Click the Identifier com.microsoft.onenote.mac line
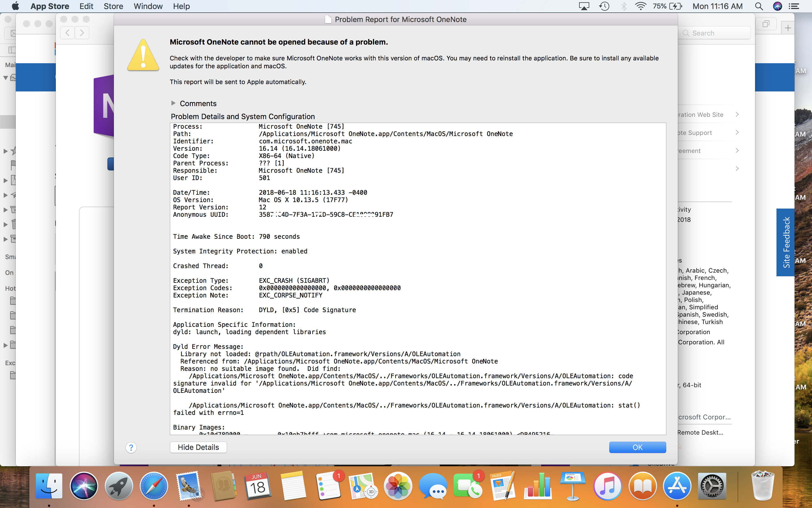Viewport: 812px width, 508px height. [263, 141]
